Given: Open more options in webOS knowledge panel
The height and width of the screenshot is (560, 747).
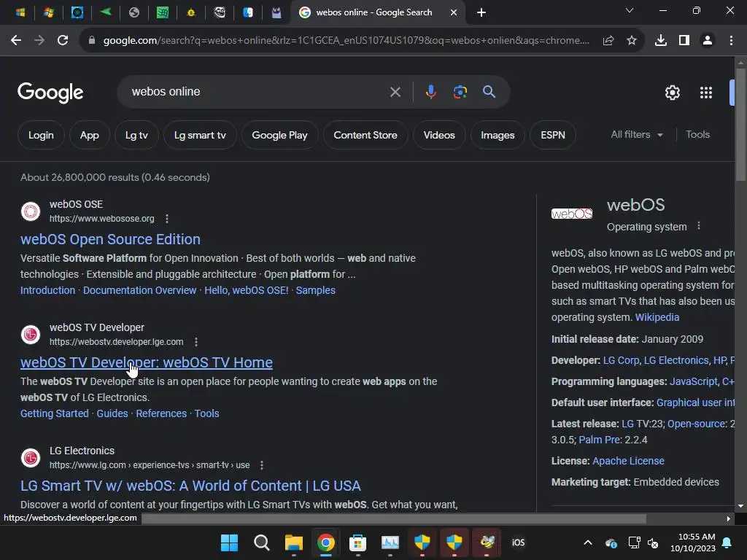Looking at the screenshot, I should 698,226.
